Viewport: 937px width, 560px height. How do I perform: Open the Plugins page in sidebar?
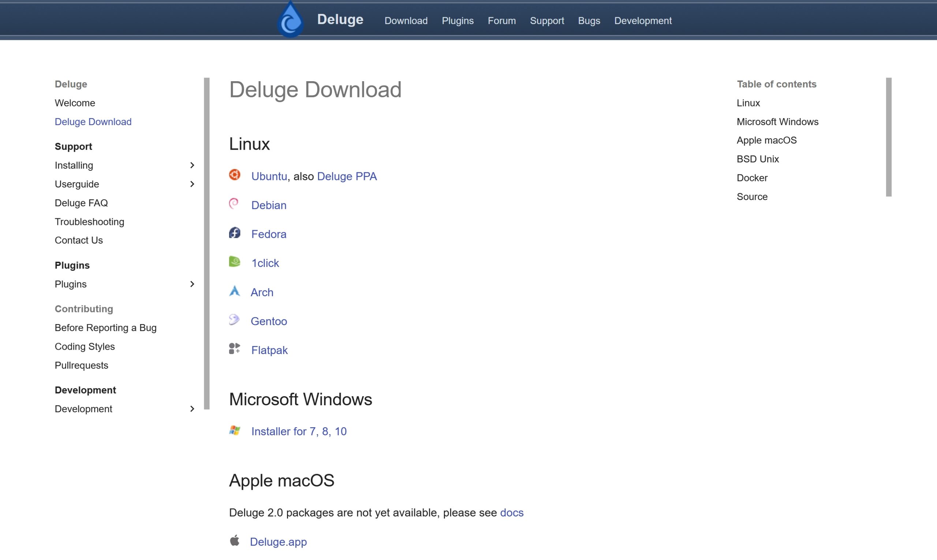pyautogui.click(x=71, y=284)
